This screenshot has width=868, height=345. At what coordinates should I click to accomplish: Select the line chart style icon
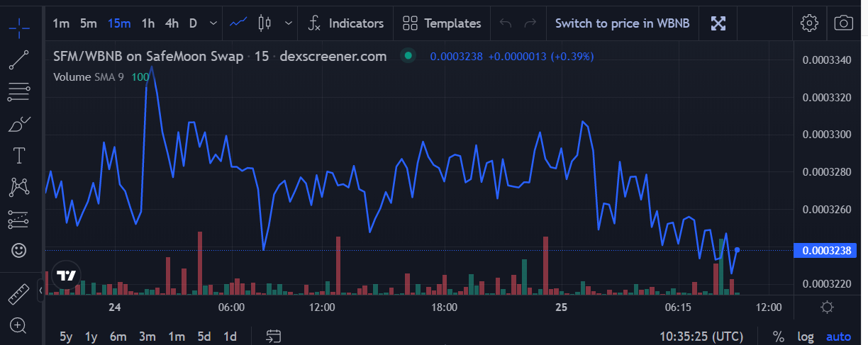239,23
